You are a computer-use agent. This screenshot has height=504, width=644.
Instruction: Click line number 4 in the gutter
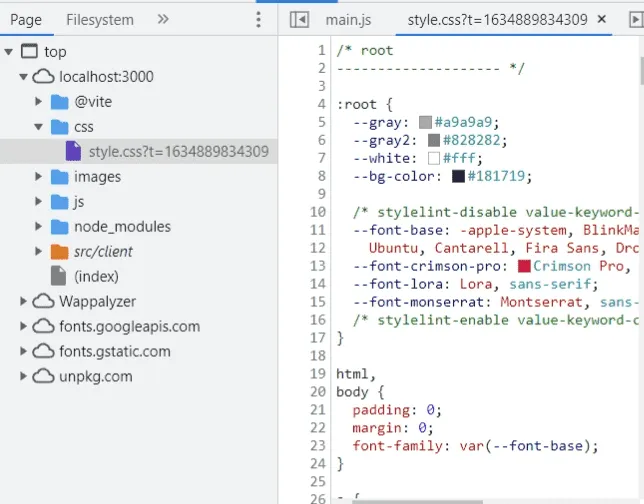pos(322,104)
